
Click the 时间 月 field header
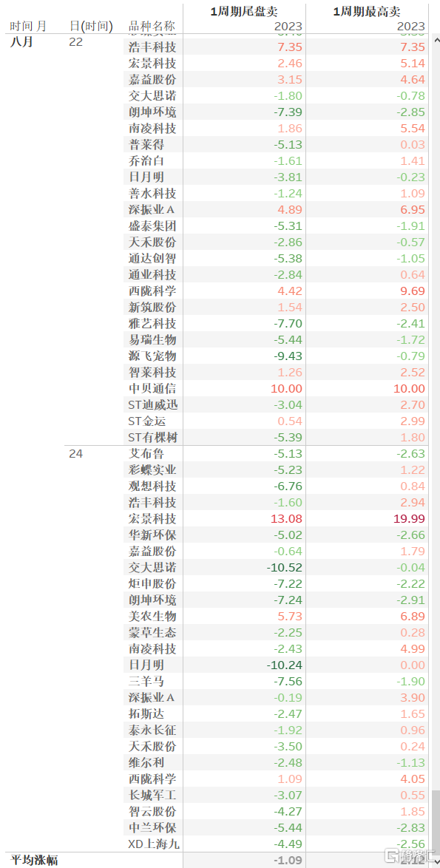28,26
